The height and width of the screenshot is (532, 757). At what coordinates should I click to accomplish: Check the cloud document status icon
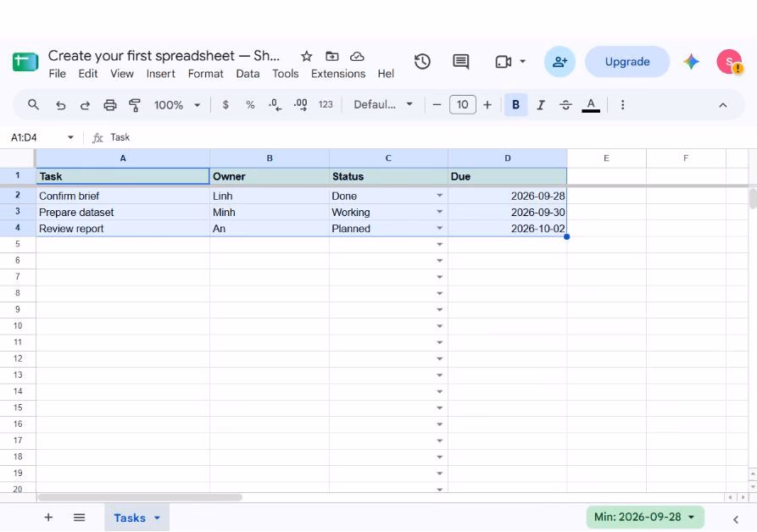point(357,57)
